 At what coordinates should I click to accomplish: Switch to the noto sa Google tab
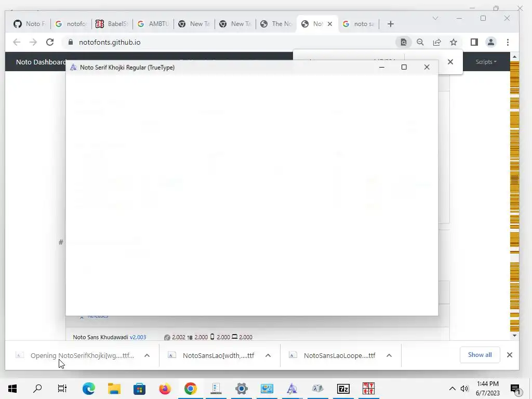click(358, 24)
